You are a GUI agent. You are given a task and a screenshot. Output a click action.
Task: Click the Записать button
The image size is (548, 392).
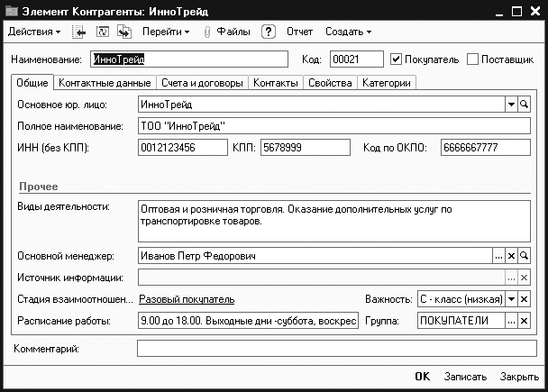click(465, 377)
